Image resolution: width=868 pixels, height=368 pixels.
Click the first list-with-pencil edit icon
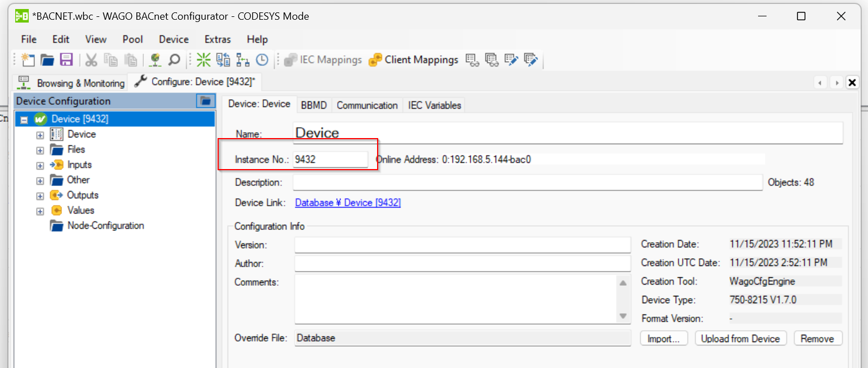[x=511, y=59]
